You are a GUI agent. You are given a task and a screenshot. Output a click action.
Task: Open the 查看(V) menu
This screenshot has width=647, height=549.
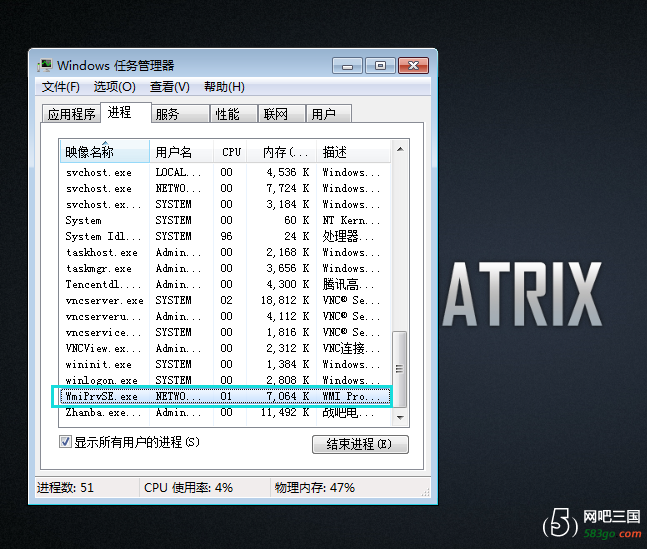click(170, 87)
